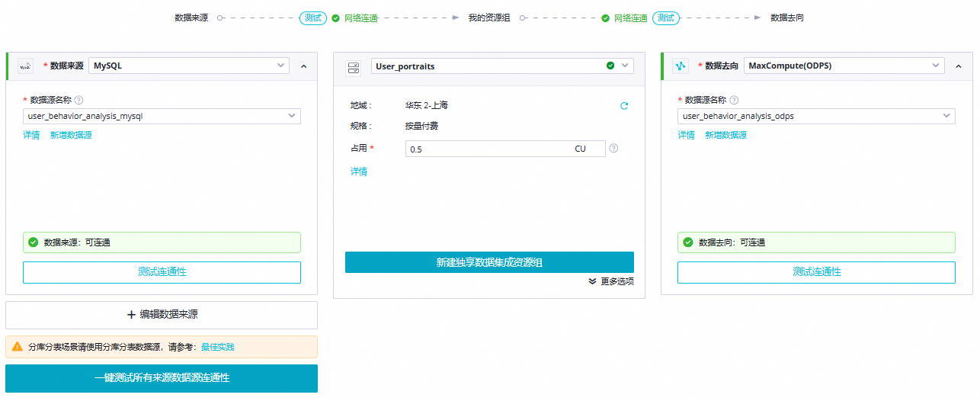Open the MySQL source type dropdown
The height and width of the screenshot is (401, 980).
coord(189,66)
